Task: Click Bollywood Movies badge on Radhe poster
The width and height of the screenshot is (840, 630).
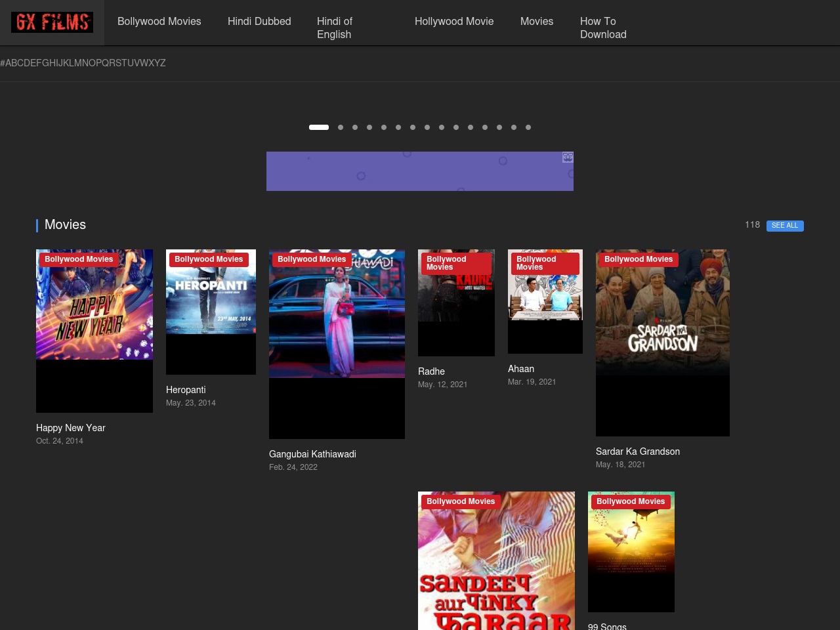Action: click(456, 263)
